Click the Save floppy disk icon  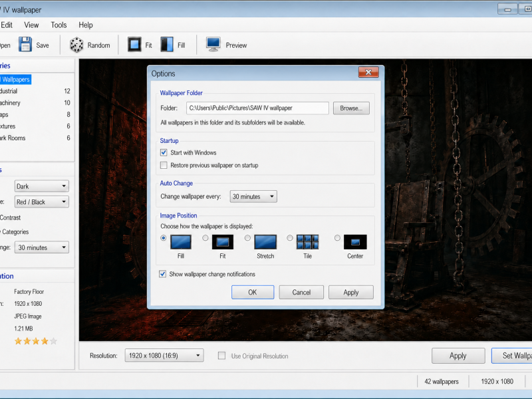tap(25, 45)
